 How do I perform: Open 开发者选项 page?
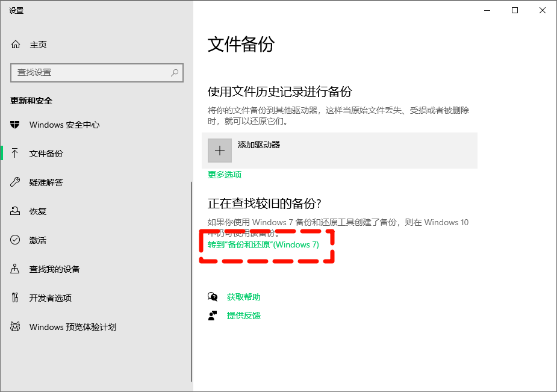click(51, 298)
